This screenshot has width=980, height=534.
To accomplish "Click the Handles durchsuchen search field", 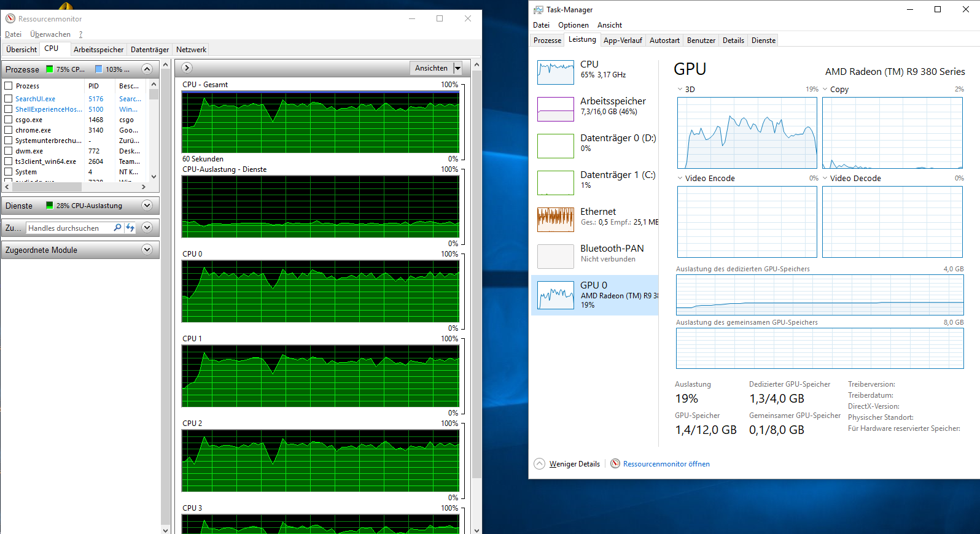I will (69, 228).
